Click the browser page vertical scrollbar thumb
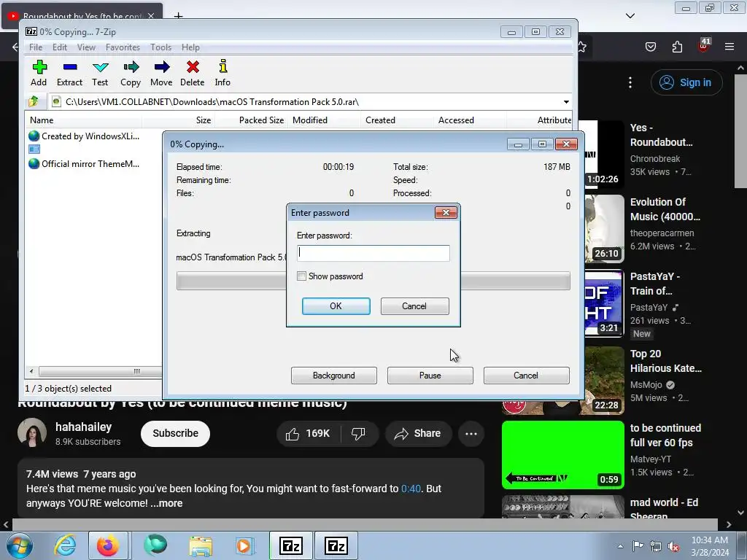Image resolution: width=747 pixels, height=560 pixels. coord(740,131)
